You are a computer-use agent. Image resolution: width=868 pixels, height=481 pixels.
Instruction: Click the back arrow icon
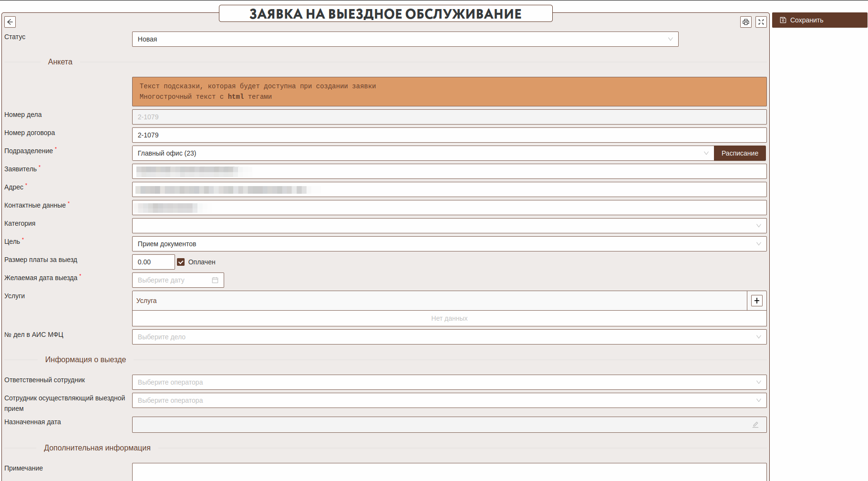pos(10,22)
